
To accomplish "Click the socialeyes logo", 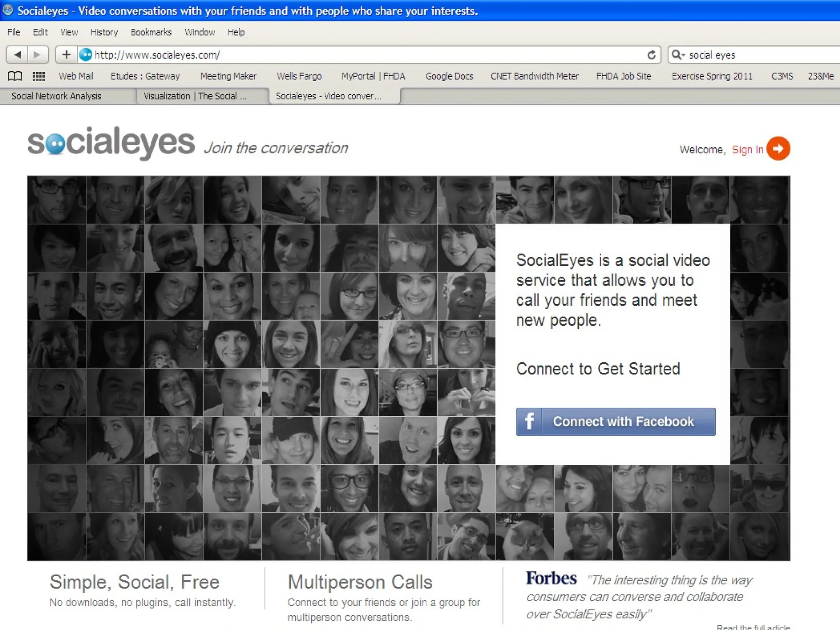I will pyautogui.click(x=111, y=143).
